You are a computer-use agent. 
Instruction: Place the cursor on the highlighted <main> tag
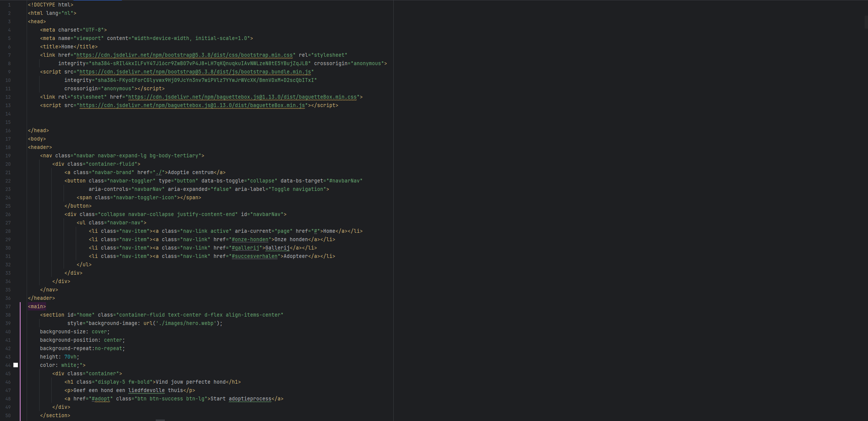pyautogui.click(x=37, y=307)
